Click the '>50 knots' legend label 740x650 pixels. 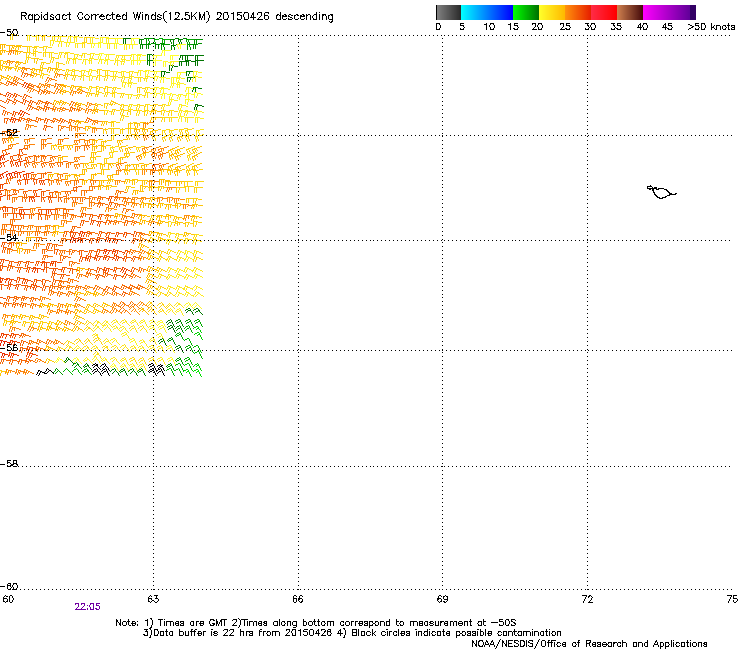711,27
